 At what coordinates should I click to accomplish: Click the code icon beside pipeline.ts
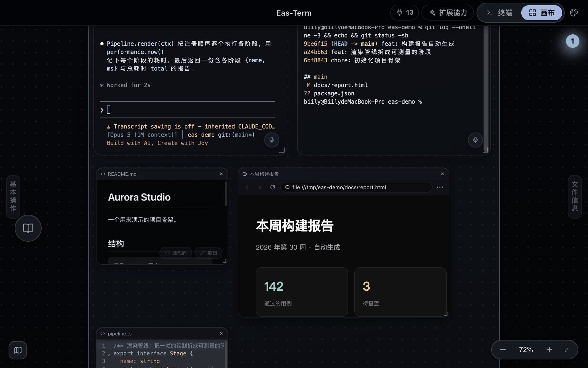coord(103,334)
